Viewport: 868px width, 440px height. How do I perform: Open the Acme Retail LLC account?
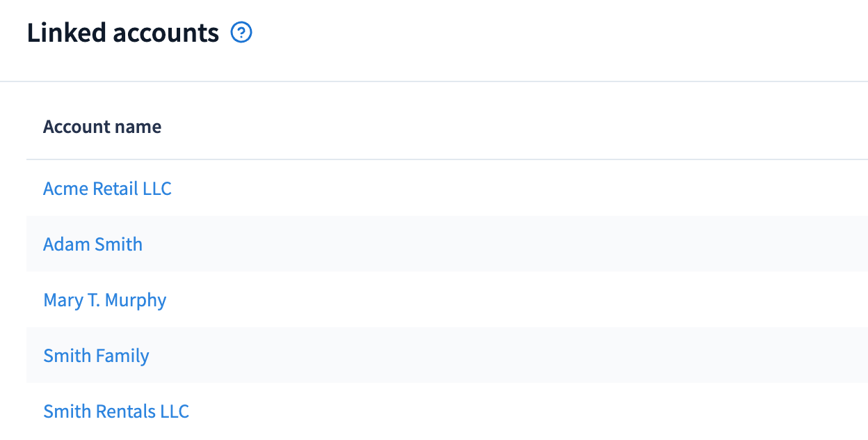pyautogui.click(x=107, y=189)
